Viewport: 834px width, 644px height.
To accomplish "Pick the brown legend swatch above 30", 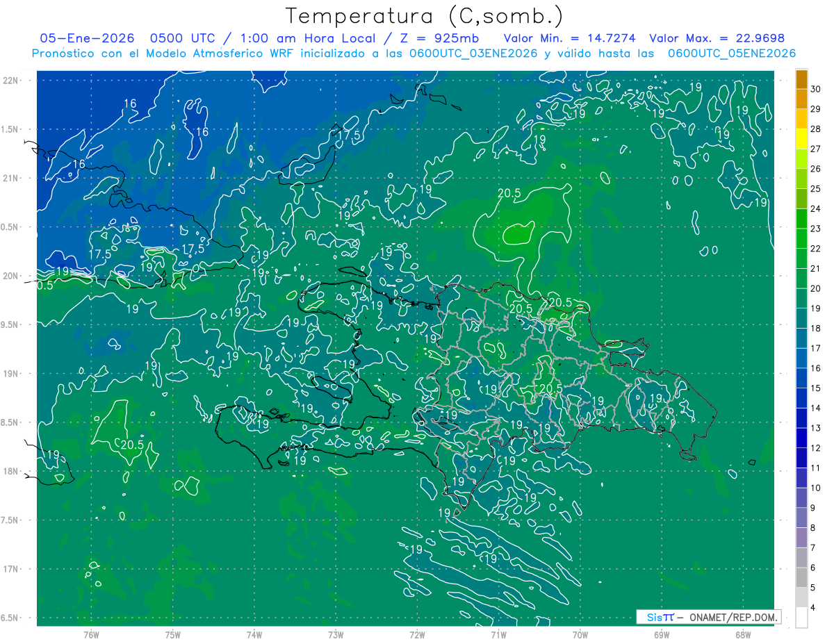I will [x=801, y=79].
